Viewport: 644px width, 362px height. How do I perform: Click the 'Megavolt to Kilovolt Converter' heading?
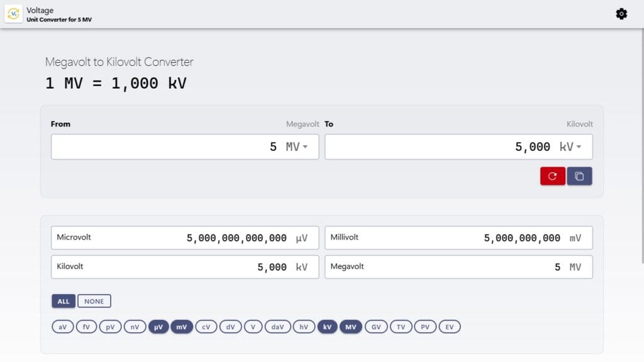click(119, 62)
